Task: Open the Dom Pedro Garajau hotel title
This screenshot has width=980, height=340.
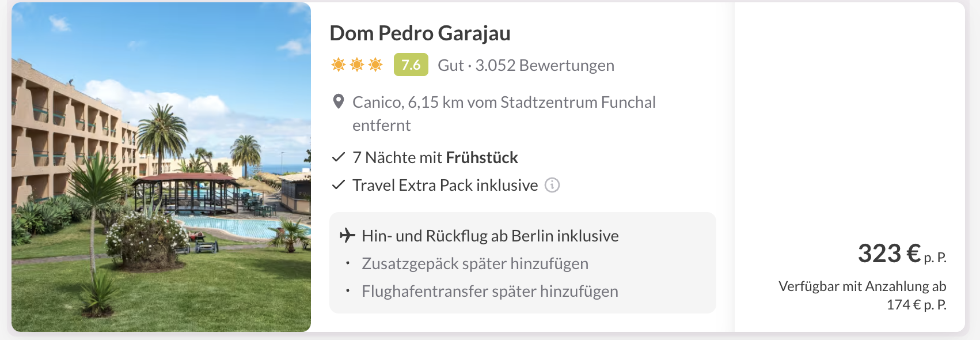Action: [x=420, y=33]
